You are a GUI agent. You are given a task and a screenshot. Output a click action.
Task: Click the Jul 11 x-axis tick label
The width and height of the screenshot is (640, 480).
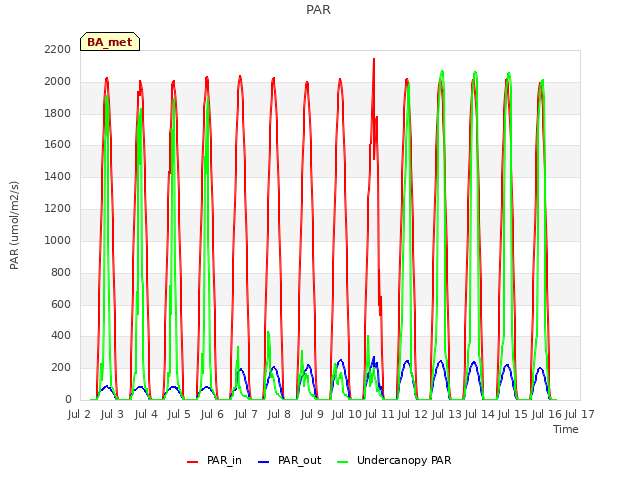tap(379, 414)
